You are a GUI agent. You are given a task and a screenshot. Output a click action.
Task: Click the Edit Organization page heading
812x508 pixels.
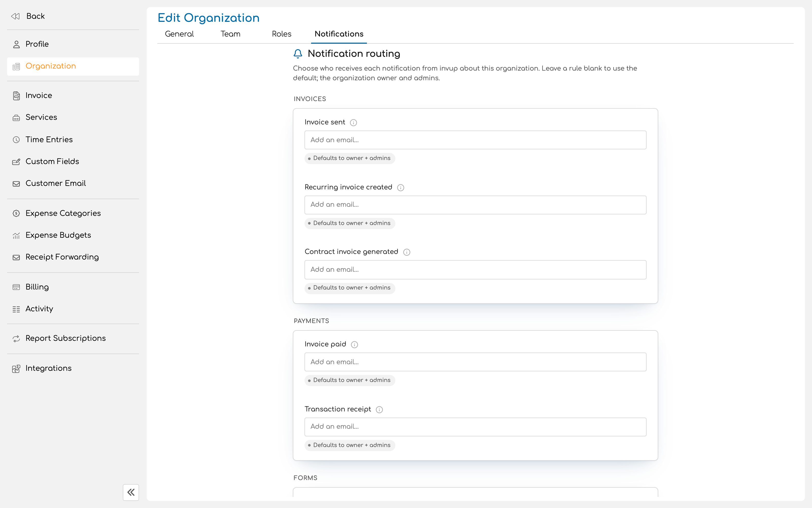(208, 18)
